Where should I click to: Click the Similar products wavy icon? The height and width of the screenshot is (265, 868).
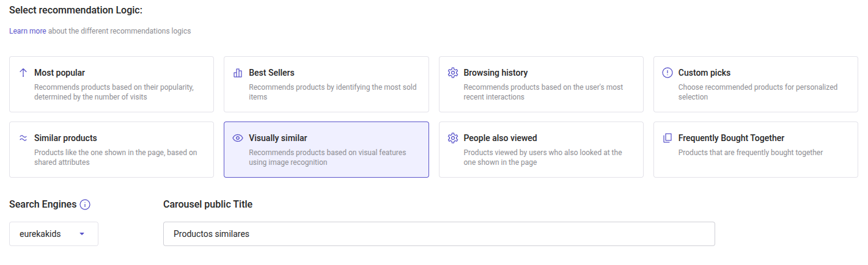coord(23,138)
